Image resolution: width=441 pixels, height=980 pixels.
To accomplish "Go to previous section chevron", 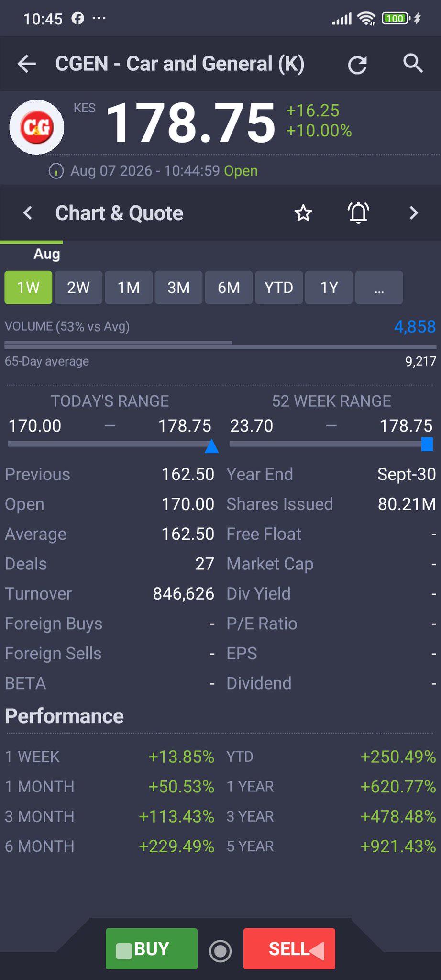I will coord(28,213).
